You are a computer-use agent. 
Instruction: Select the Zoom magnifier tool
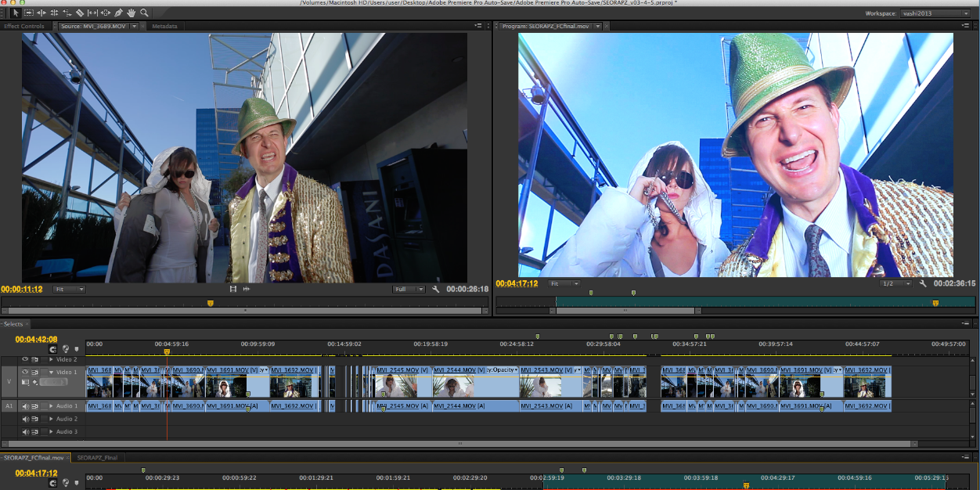click(x=144, y=13)
